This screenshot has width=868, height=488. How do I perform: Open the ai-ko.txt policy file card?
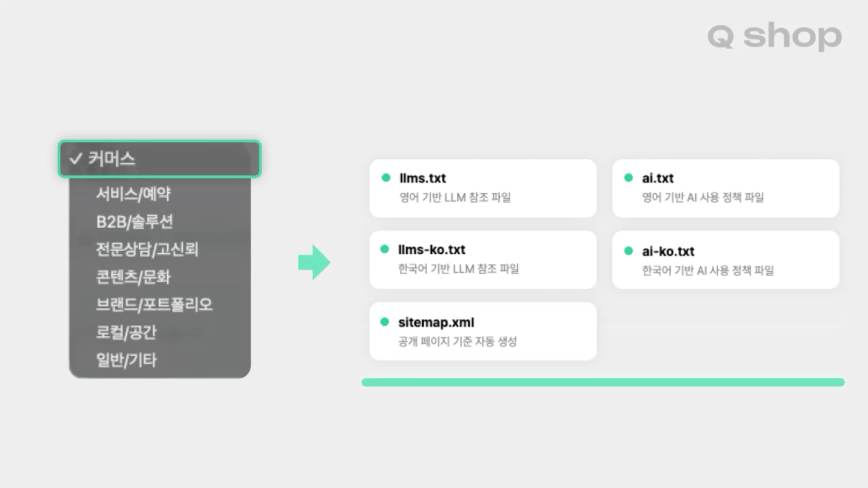(x=726, y=260)
